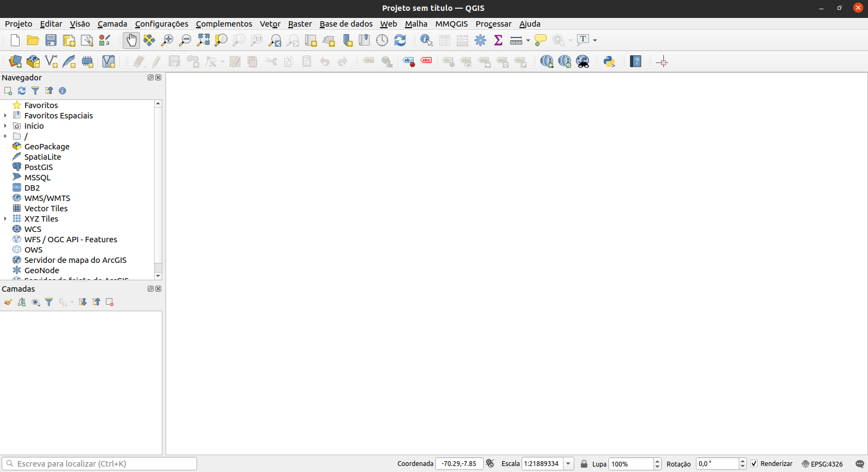The width and height of the screenshot is (868, 472).
Task: Open the Data Source Manager icon
Action: click(x=15, y=61)
